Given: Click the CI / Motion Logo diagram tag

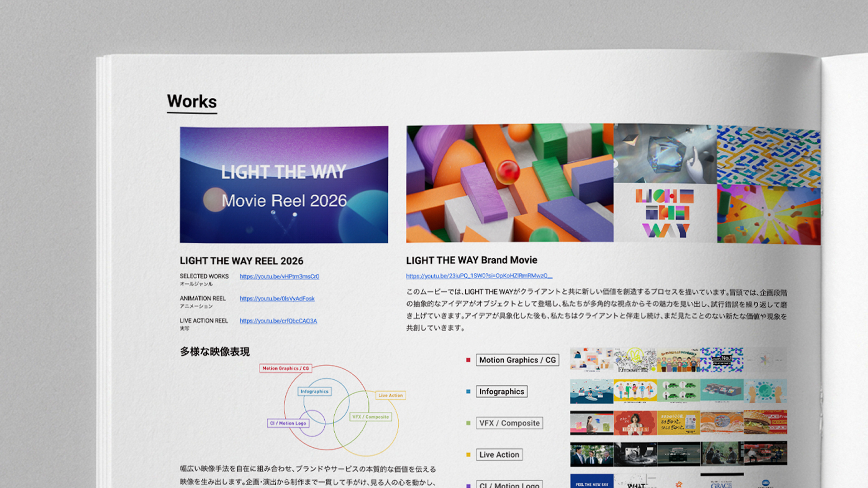Looking at the screenshot, I should [x=288, y=423].
